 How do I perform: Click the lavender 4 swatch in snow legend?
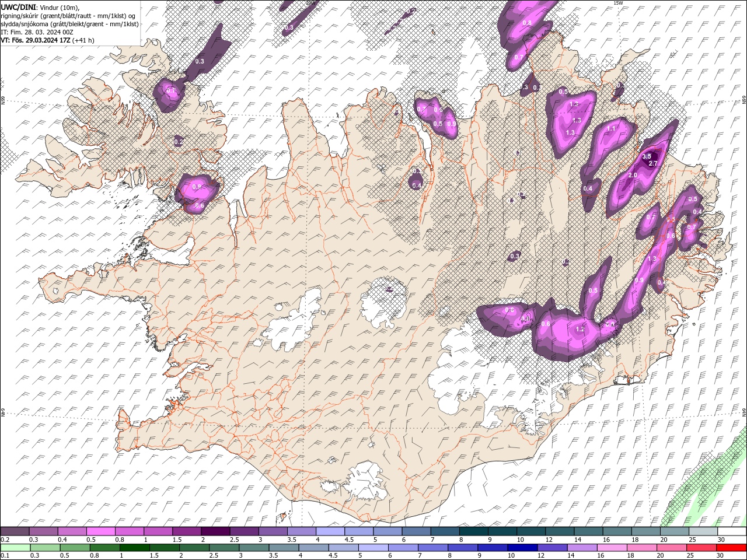(330, 531)
